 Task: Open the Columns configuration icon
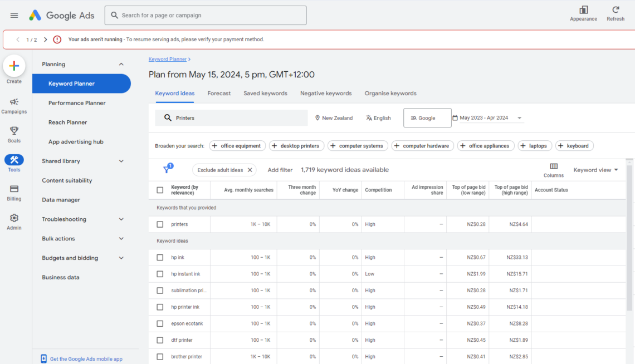coord(553,166)
